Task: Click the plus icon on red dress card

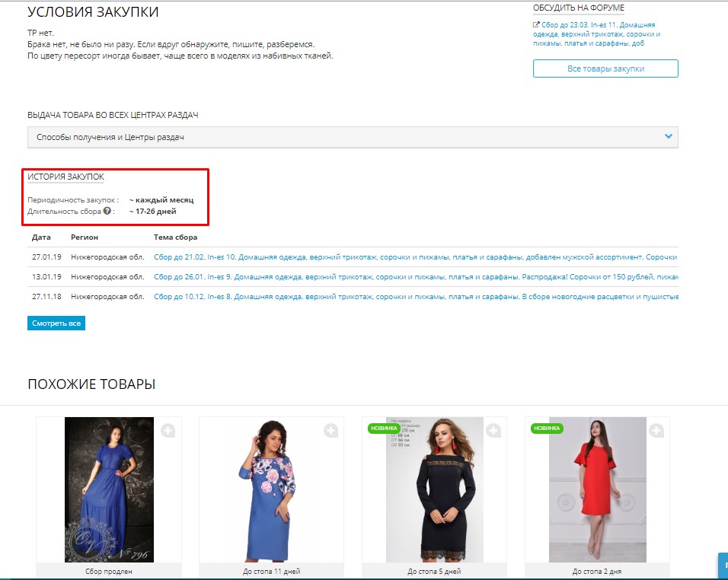Action: click(x=656, y=431)
